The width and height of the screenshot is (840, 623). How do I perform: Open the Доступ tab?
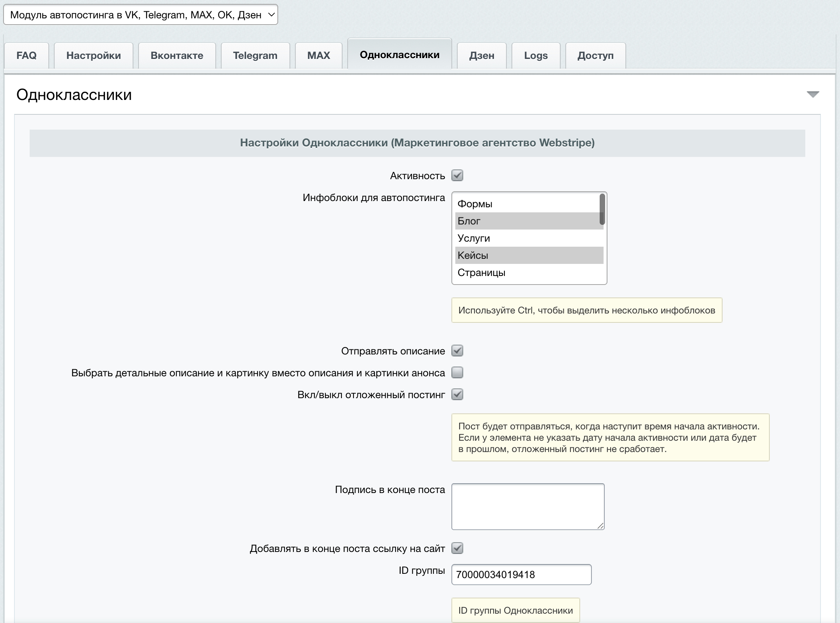click(595, 55)
